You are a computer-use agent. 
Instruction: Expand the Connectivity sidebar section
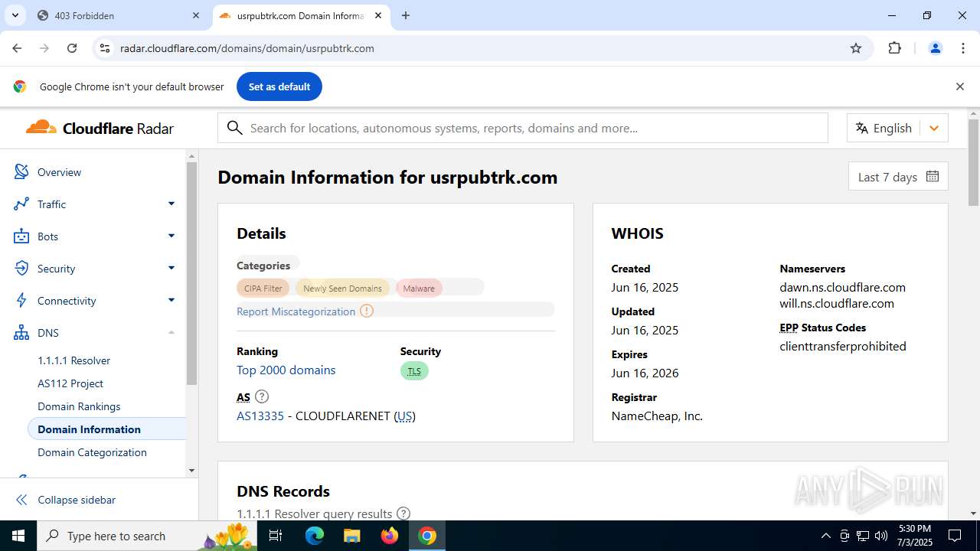[x=171, y=300]
